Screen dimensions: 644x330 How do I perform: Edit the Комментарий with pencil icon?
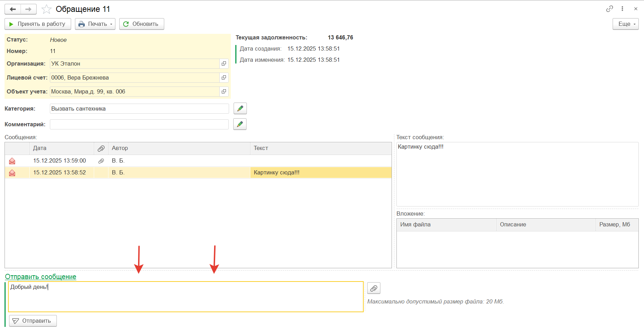tap(240, 124)
